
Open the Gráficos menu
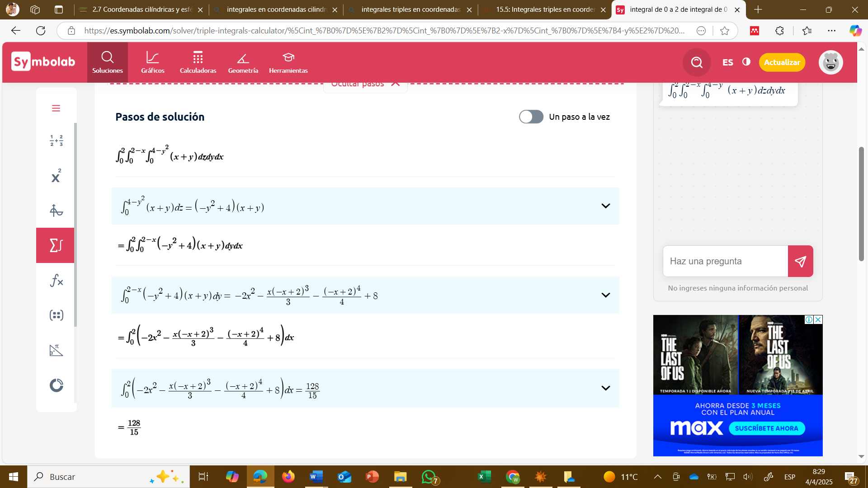tap(153, 62)
